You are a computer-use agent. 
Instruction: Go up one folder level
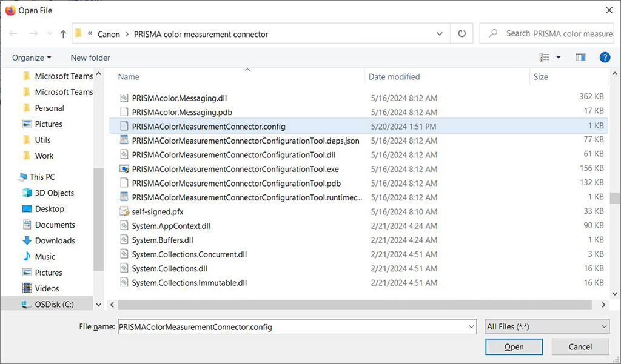point(63,35)
